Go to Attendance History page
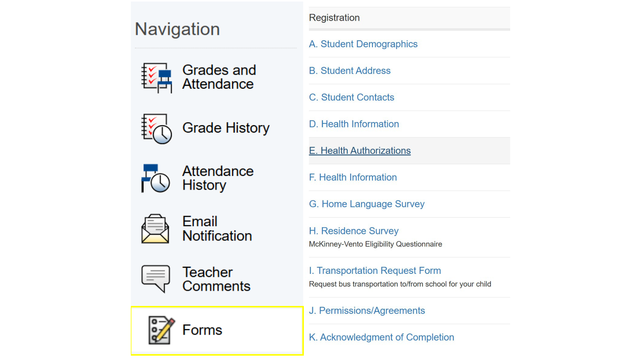 [218, 178]
